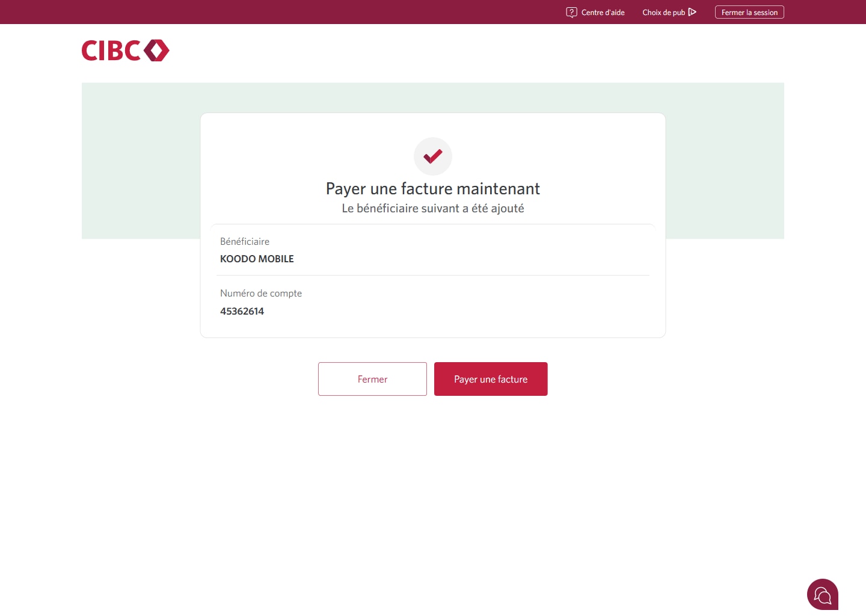Click text Le bénéficiaire suivant a été ajouté
Screen dimensions: 866x616
[x=433, y=208]
